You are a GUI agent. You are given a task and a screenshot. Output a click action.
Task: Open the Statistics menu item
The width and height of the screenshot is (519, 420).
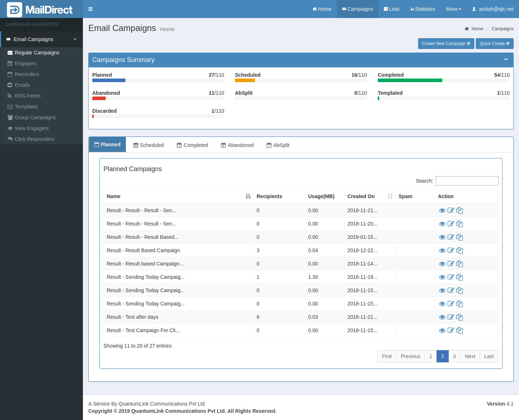pyautogui.click(x=422, y=9)
